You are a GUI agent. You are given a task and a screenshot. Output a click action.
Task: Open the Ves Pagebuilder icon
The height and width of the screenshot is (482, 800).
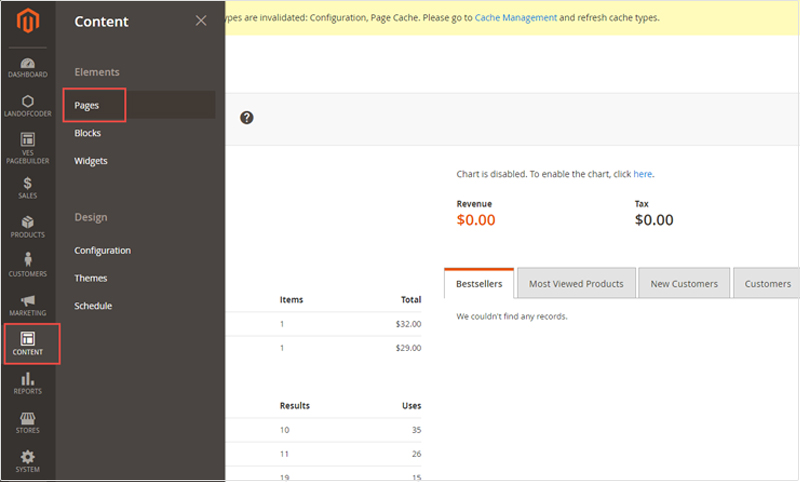(28, 139)
